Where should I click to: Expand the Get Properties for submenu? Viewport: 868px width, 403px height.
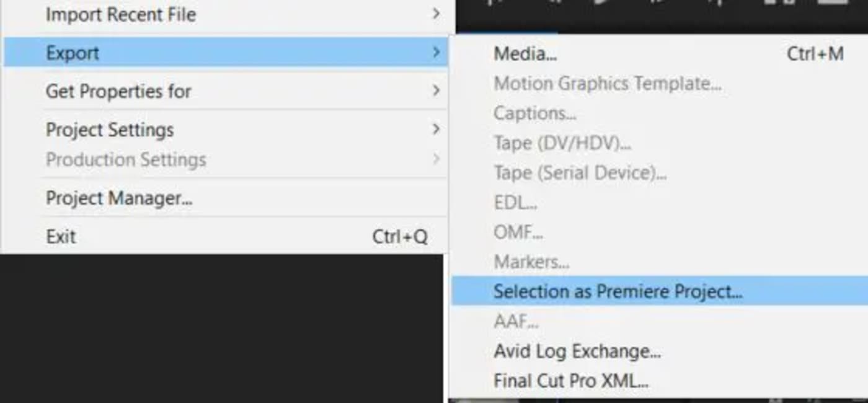pos(117,91)
